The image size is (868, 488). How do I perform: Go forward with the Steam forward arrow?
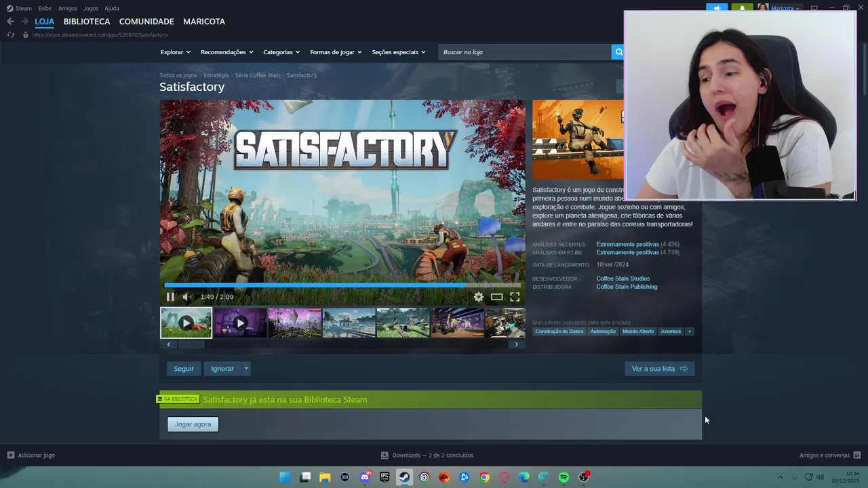pyautogui.click(x=24, y=22)
